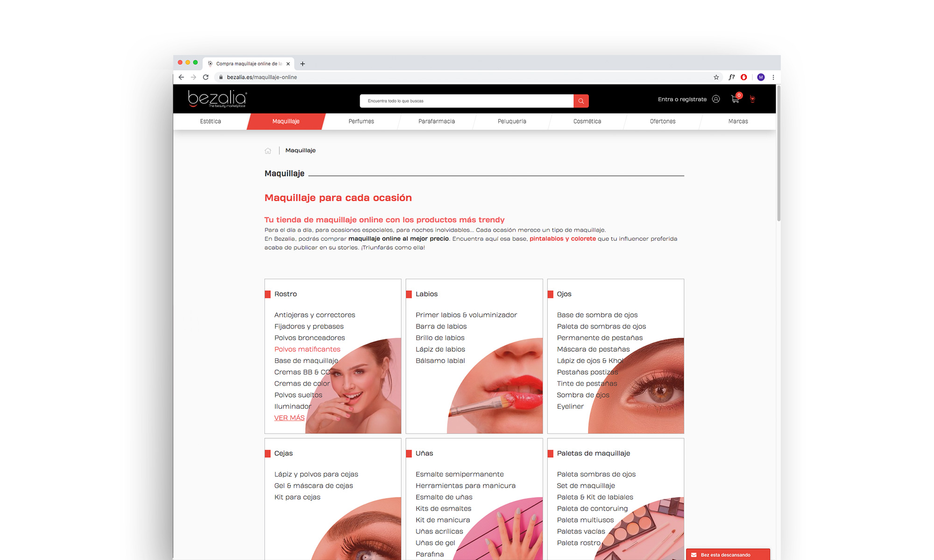Click the user account icon
The height and width of the screenshot is (560, 934).
pos(716,99)
